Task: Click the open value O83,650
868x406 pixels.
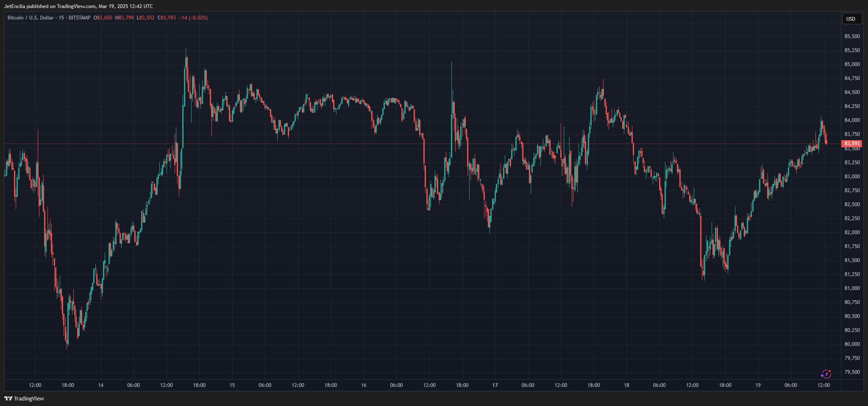Action: click(103, 18)
